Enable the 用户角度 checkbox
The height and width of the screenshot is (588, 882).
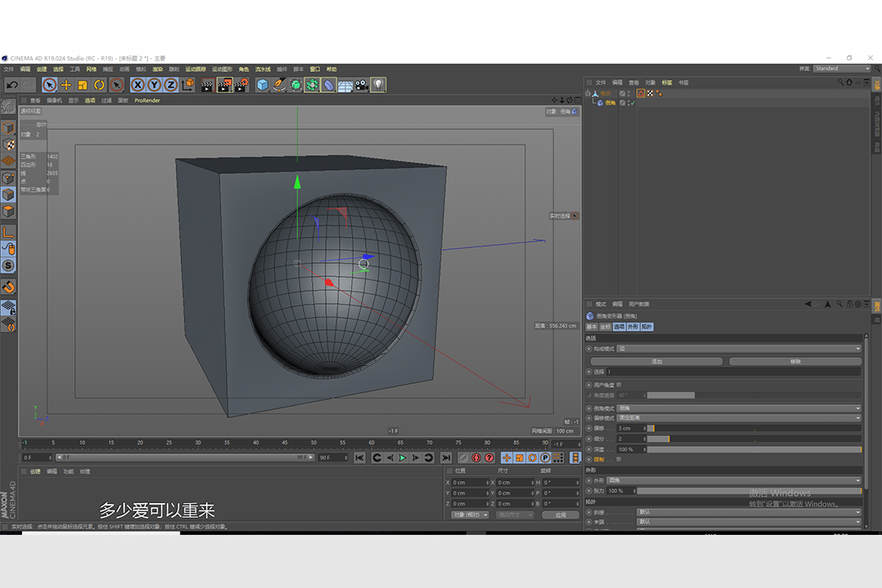tap(619, 385)
